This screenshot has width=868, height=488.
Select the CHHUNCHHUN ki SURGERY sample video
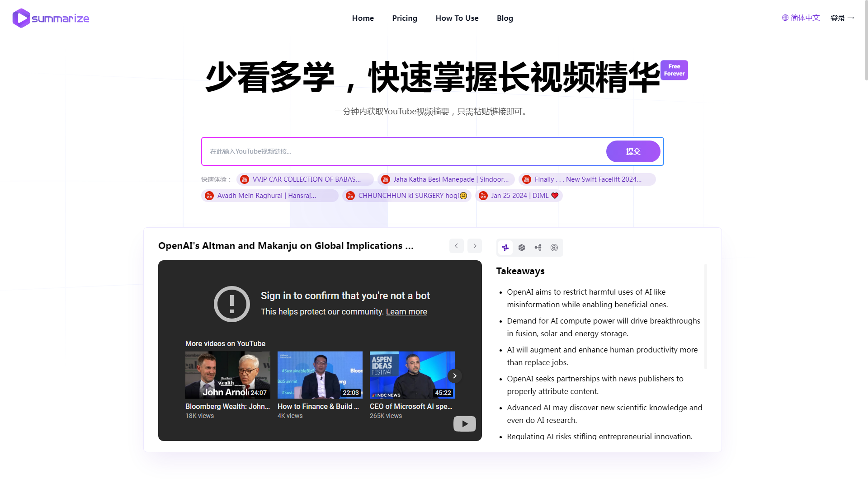407,196
